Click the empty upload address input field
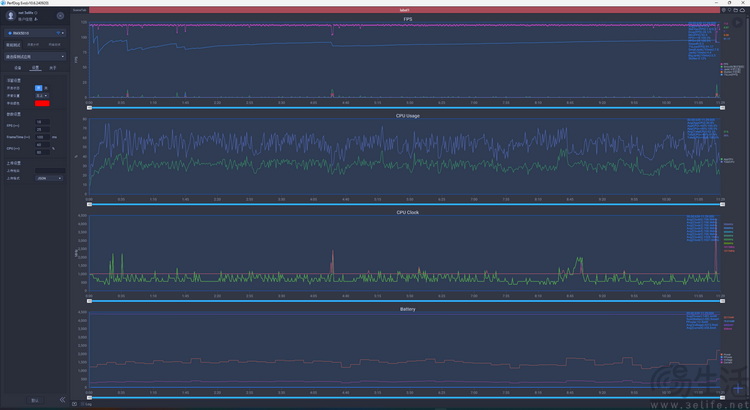The width and height of the screenshot is (750, 410). click(50, 170)
